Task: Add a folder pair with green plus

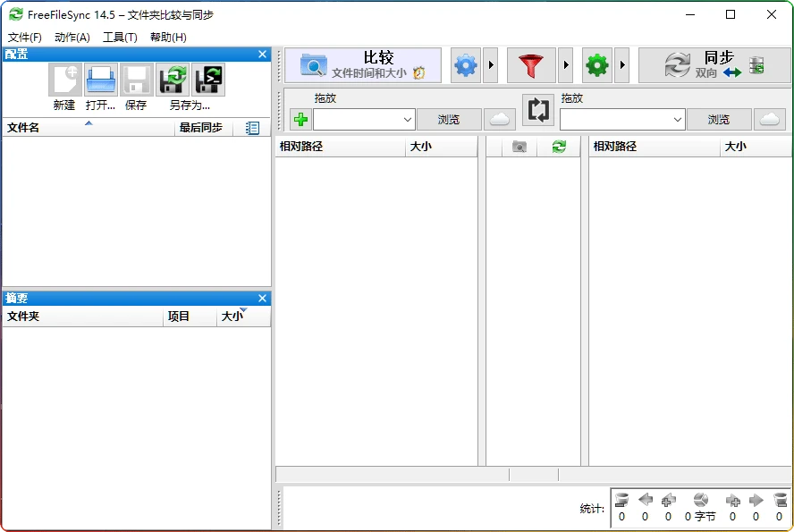Action: (300, 119)
